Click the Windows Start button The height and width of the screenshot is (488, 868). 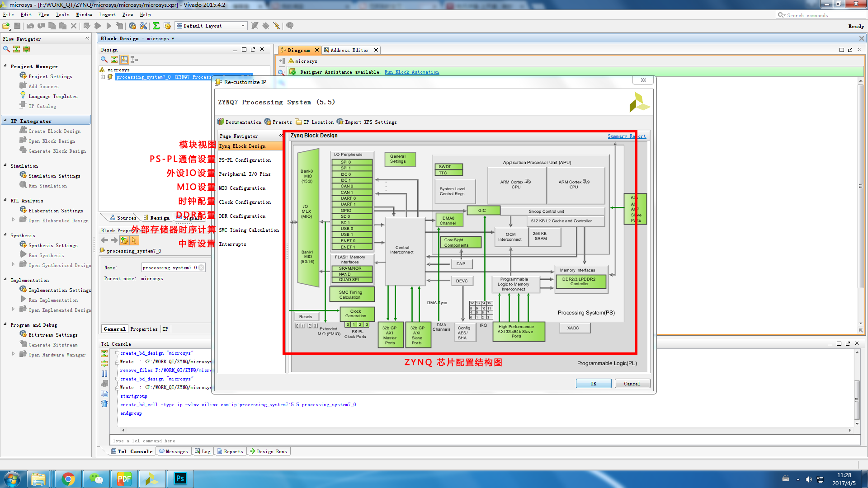pos(12,479)
